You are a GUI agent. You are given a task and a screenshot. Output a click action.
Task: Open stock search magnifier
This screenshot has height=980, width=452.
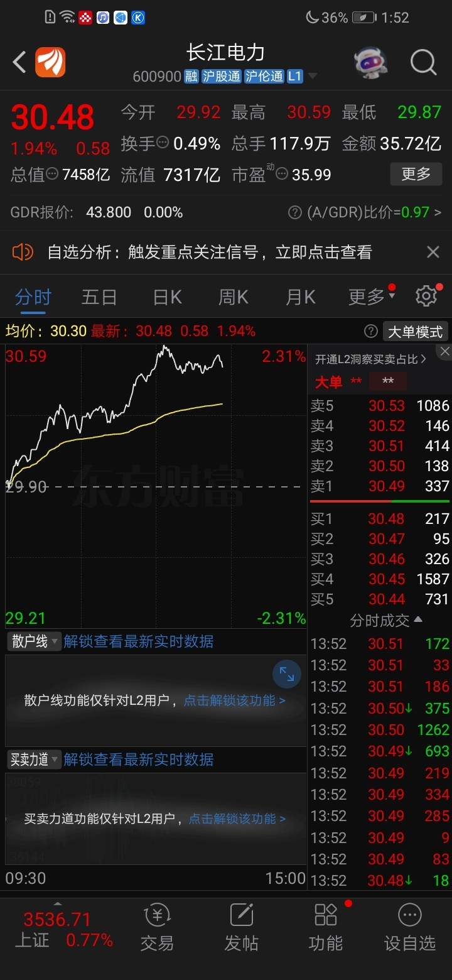[423, 63]
